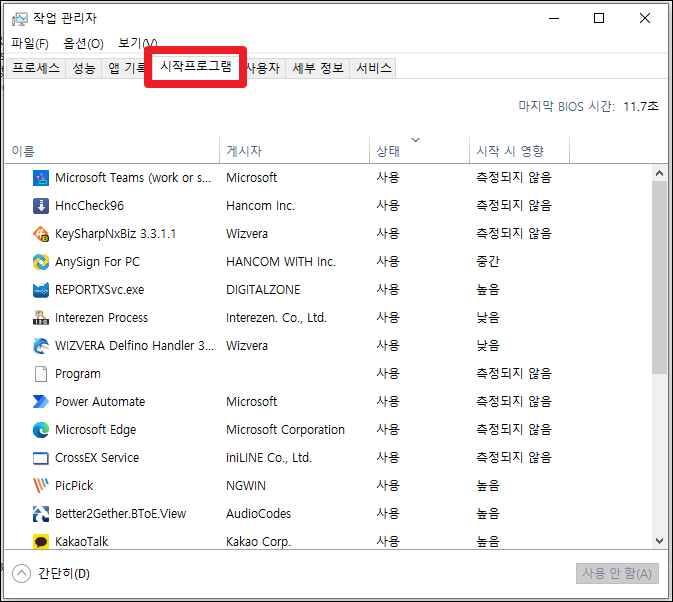The height and width of the screenshot is (602, 673).
Task: Open the 보기(V) menu
Action: (137, 43)
